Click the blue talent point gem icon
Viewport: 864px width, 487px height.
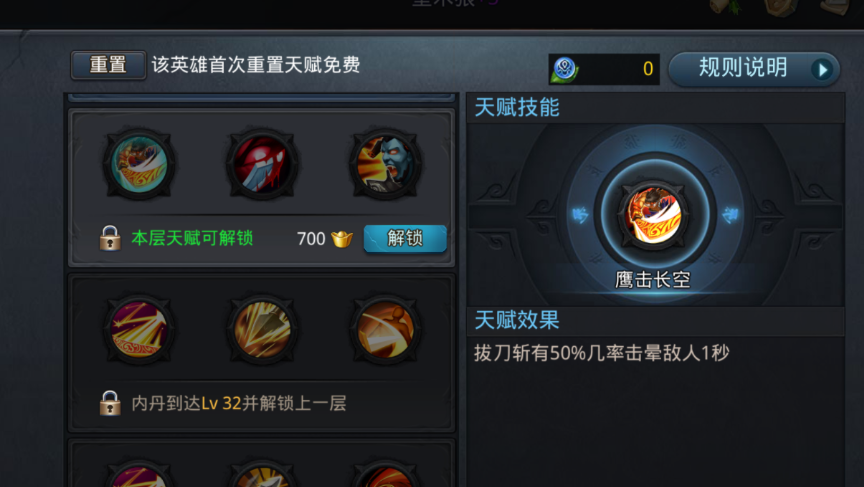[564, 69]
